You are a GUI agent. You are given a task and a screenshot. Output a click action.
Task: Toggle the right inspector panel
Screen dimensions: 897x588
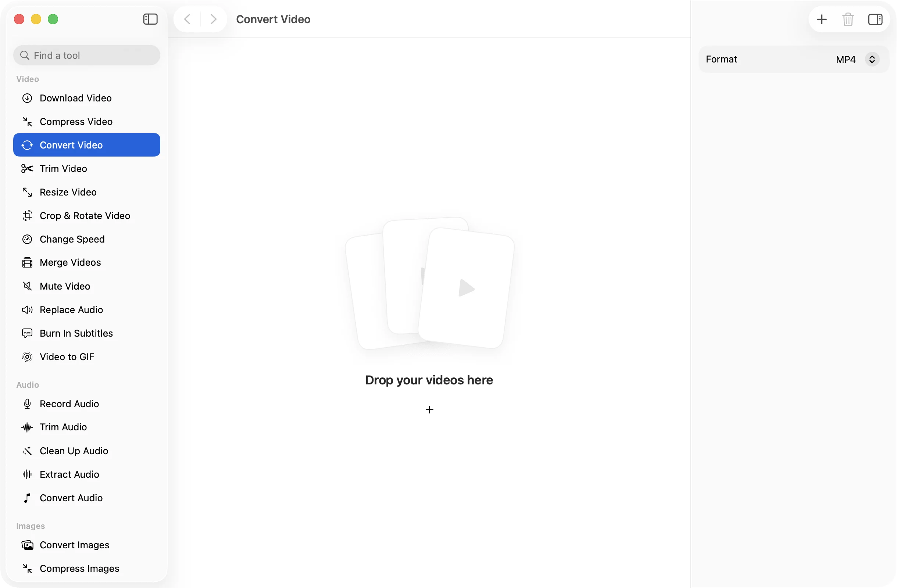[x=875, y=19]
